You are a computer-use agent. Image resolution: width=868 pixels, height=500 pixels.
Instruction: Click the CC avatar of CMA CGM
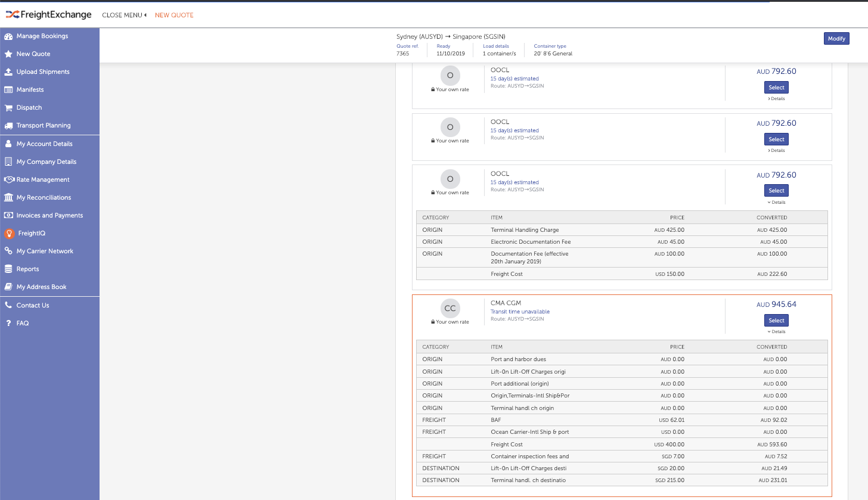[x=450, y=309]
